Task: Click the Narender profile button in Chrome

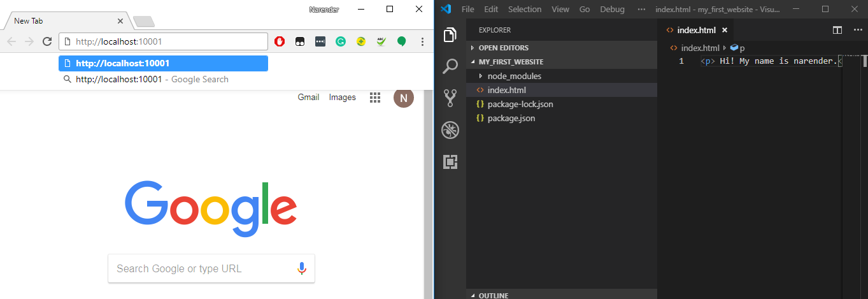Action: click(x=323, y=9)
